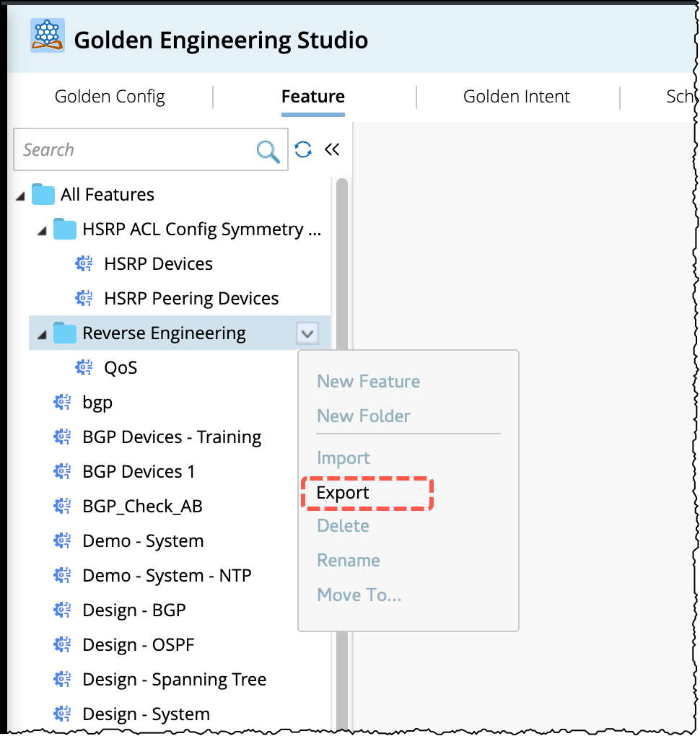Select BGP Devices - Training feature
Viewport: 700px width, 736px height.
coord(172,437)
